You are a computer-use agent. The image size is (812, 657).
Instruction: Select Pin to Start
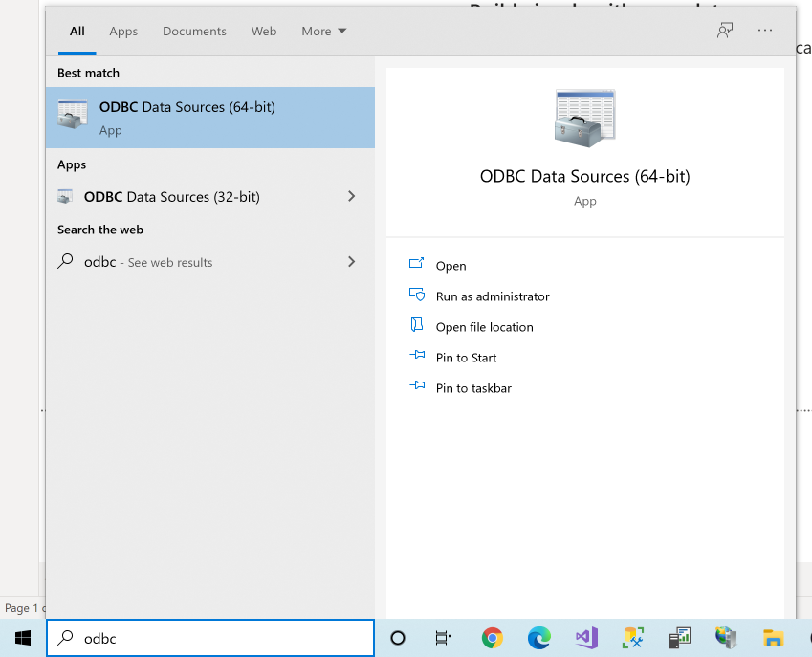pyautogui.click(x=466, y=358)
